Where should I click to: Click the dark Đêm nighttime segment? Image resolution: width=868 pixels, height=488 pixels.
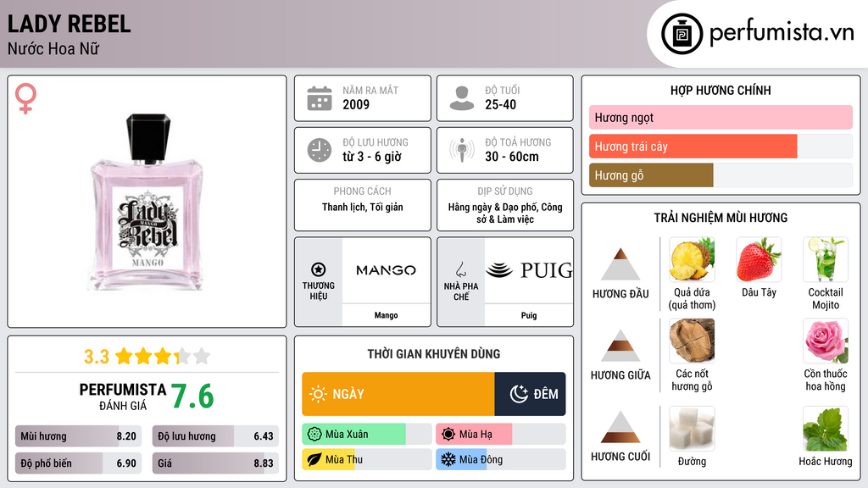click(x=530, y=394)
